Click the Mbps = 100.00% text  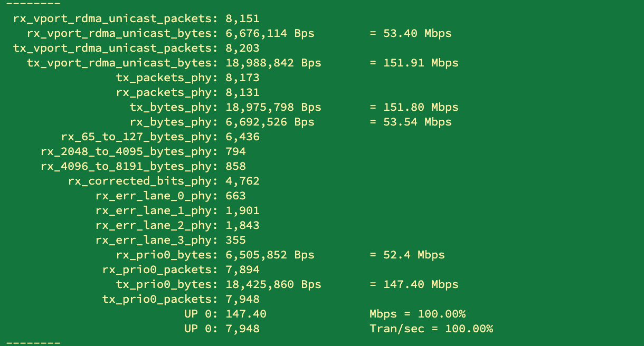click(417, 314)
